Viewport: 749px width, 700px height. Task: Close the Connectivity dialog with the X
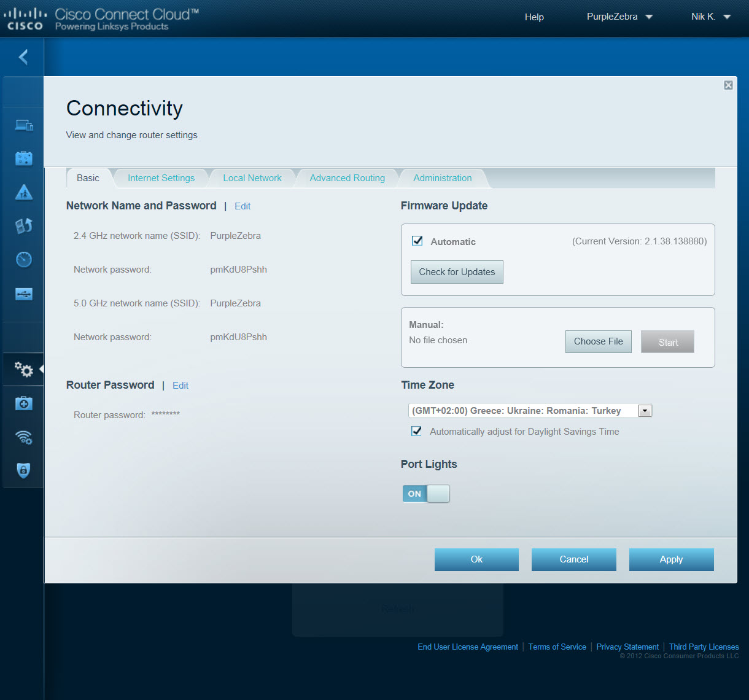tap(728, 85)
